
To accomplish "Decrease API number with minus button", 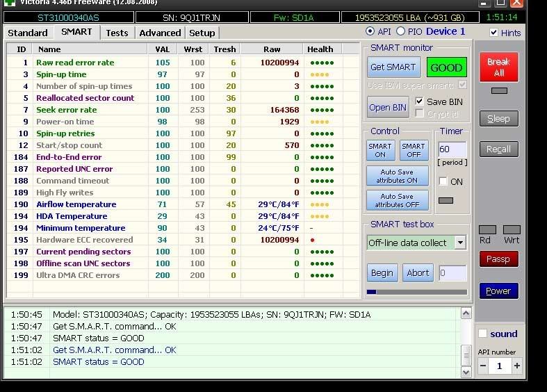I will click(x=483, y=366).
